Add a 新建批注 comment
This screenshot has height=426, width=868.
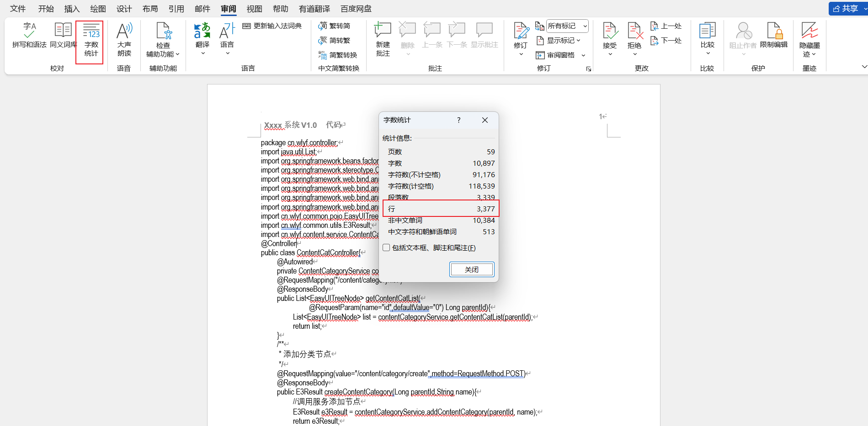[x=383, y=40]
